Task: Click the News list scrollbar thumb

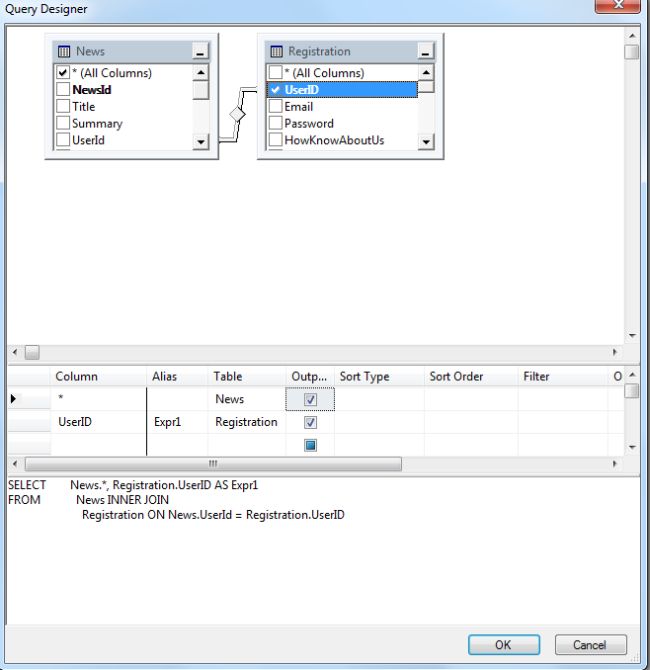Action: 200,90
